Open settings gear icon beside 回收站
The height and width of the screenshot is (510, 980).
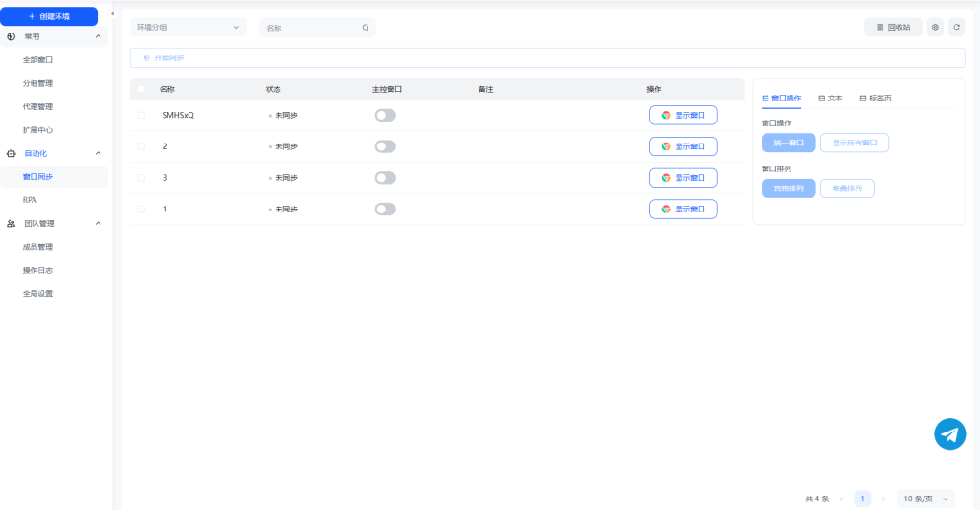coord(935,28)
